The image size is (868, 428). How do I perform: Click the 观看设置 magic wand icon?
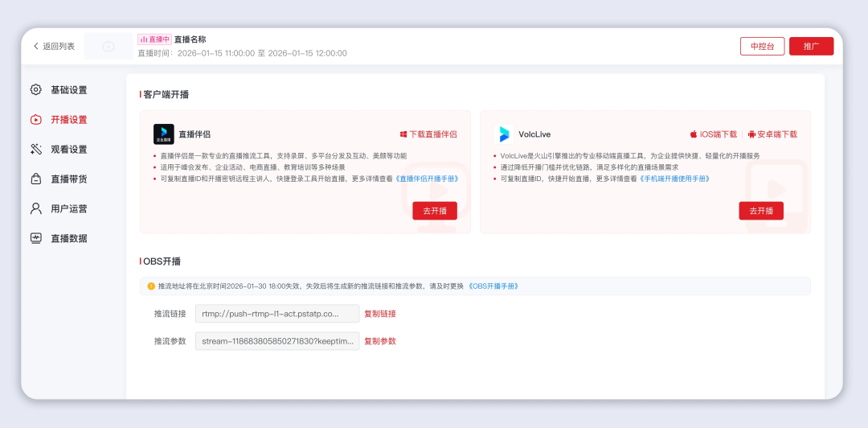(x=35, y=150)
